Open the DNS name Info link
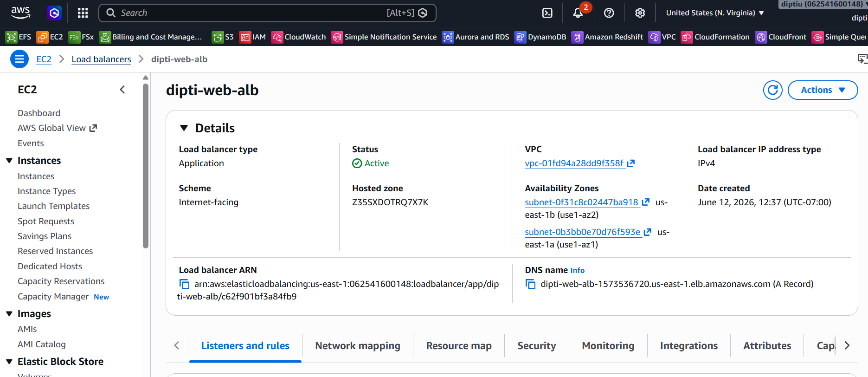This screenshot has width=868, height=377. (578, 271)
